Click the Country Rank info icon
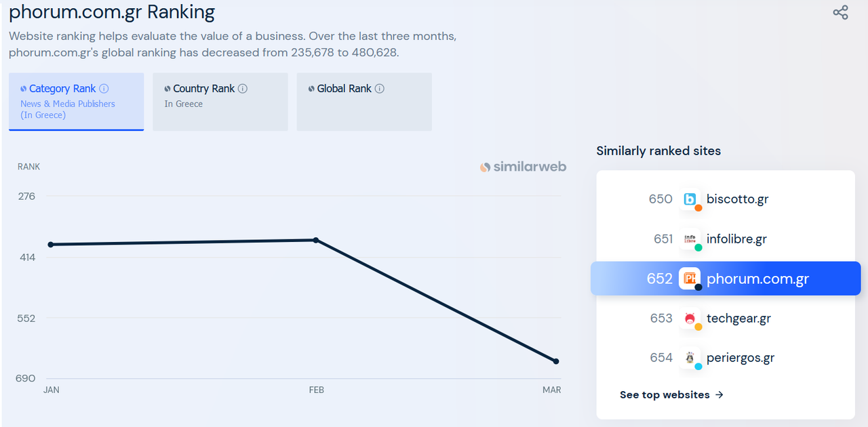 pyautogui.click(x=243, y=89)
